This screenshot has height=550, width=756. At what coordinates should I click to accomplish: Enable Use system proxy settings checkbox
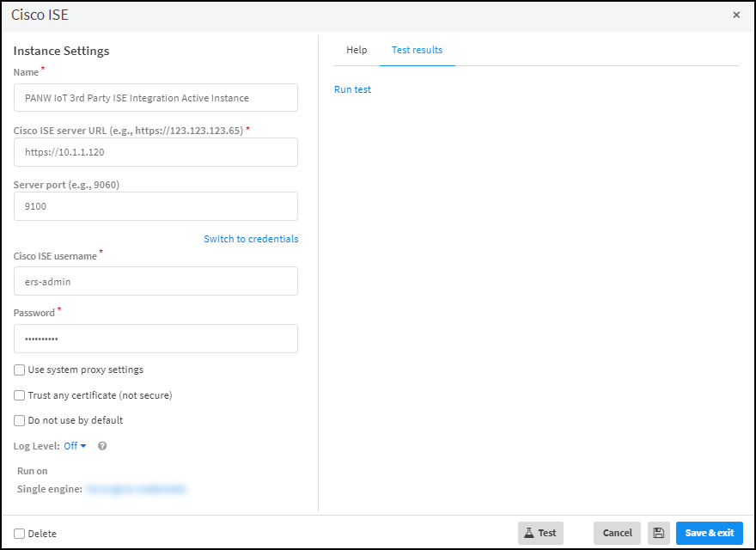pyautogui.click(x=20, y=370)
